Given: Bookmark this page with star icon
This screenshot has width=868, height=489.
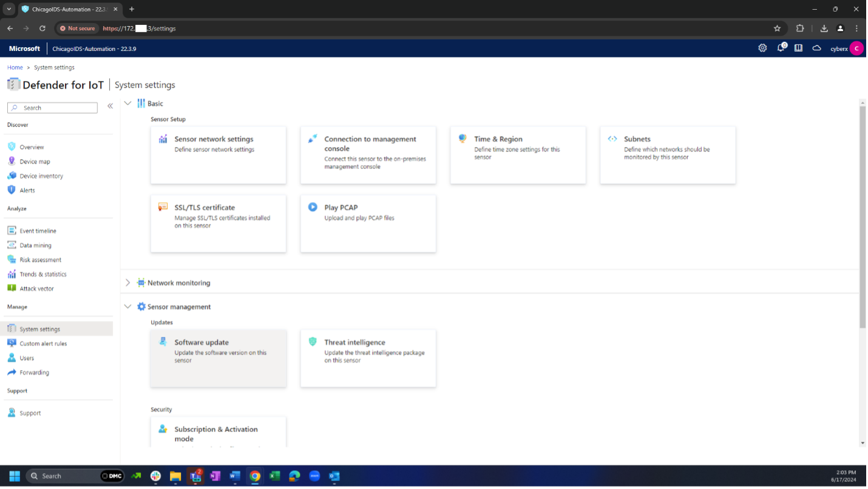Looking at the screenshot, I should tap(777, 29).
